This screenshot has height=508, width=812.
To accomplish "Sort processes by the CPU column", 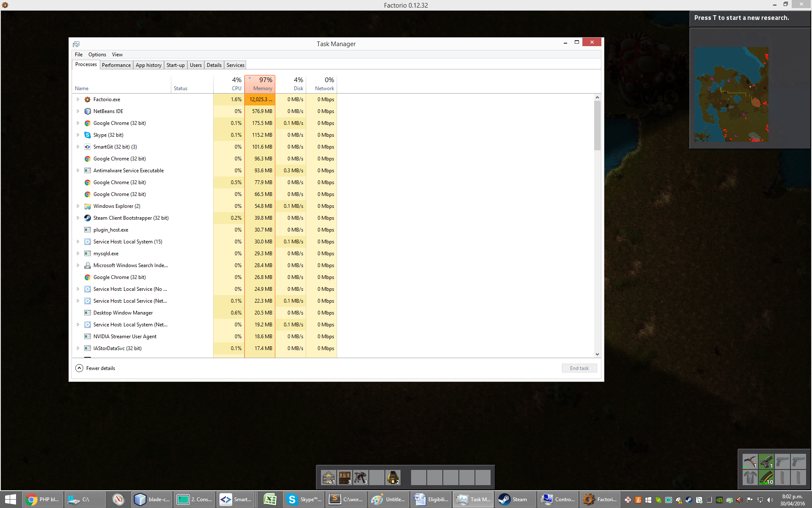I will pyautogui.click(x=229, y=84).
